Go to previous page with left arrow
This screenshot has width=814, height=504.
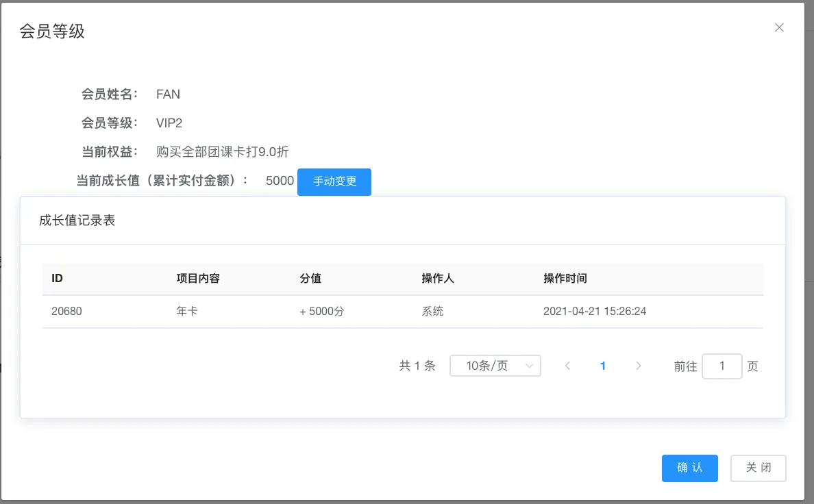[567, 366]
